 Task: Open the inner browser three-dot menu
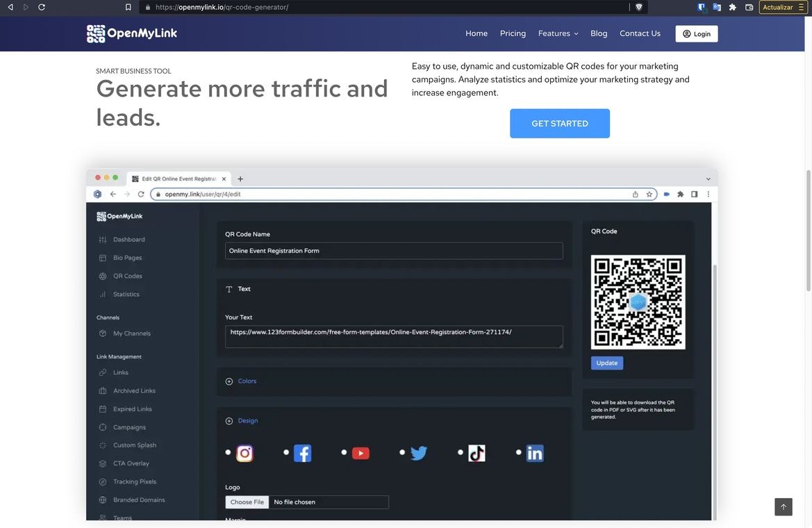click(709, 195)
